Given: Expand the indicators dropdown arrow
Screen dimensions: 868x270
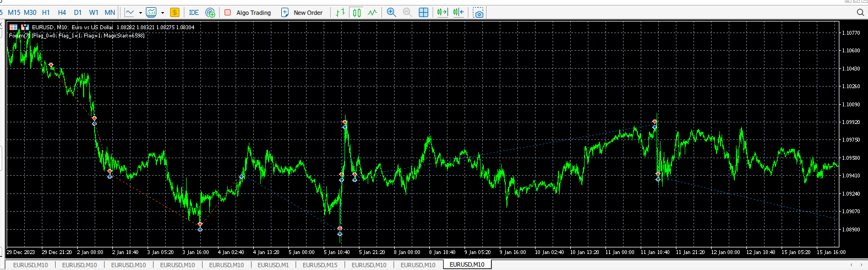Looking at the screenshot, I should (162, 12).
